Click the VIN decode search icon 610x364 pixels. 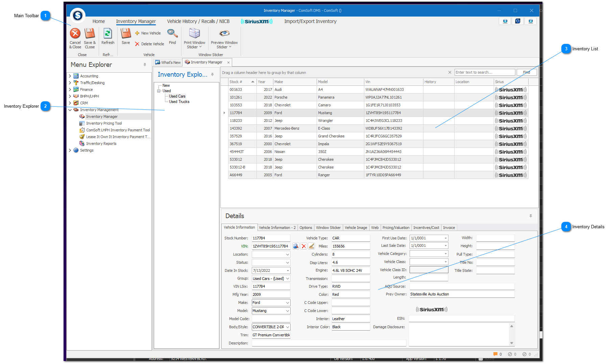pos(296,246)
